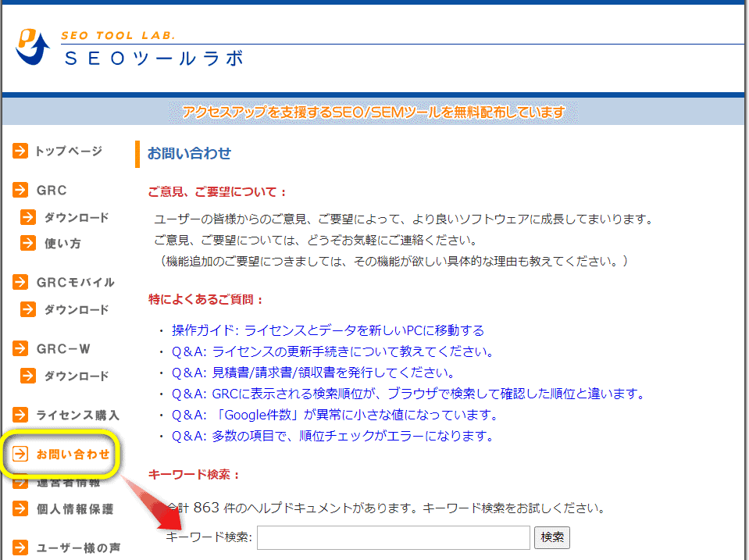Open the GRC-W sidebar menu label
This screenshot has width=749, height=560.
tap(63, 349)
